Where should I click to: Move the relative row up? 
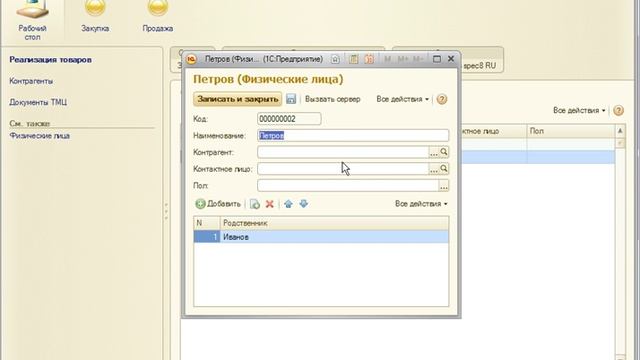pos(288,204)
